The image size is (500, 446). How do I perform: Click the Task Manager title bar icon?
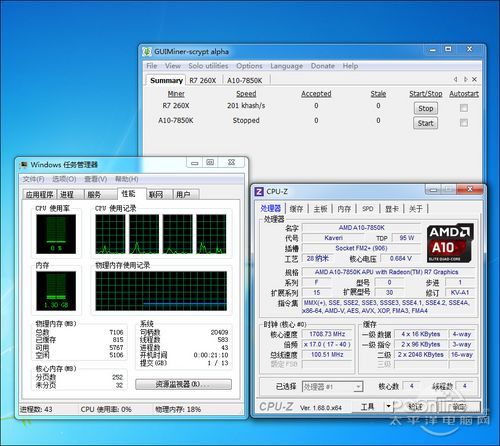[x=24, y=165]
